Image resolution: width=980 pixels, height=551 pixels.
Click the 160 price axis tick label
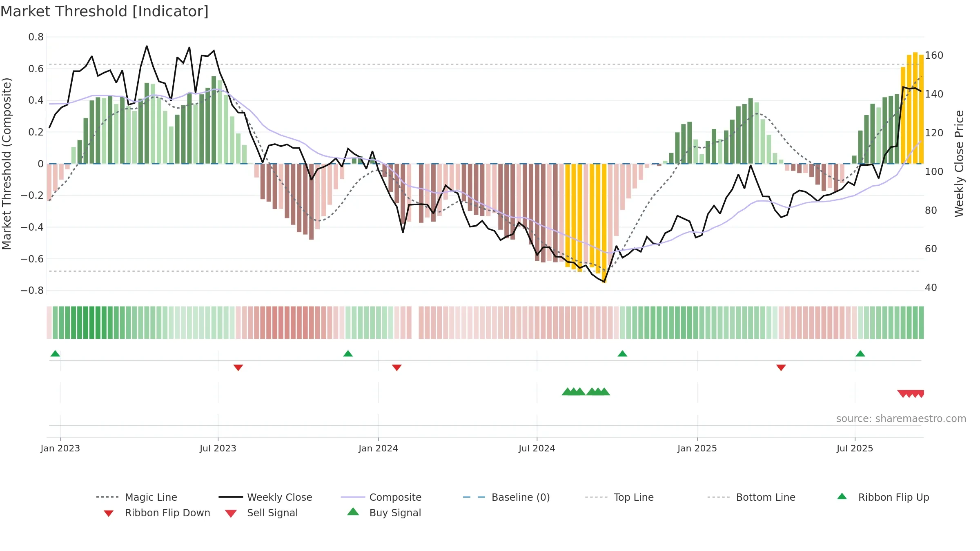click(x=934, y=56)
